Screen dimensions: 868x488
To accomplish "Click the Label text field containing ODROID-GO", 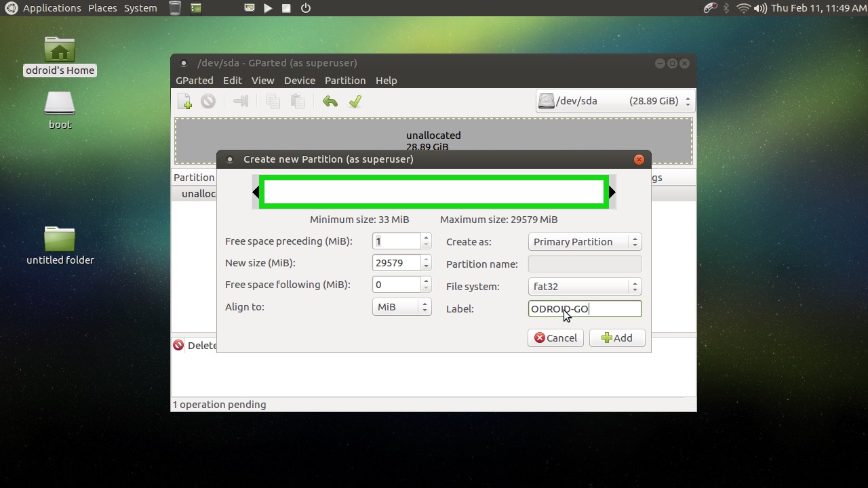I will [x=585, y=309].
